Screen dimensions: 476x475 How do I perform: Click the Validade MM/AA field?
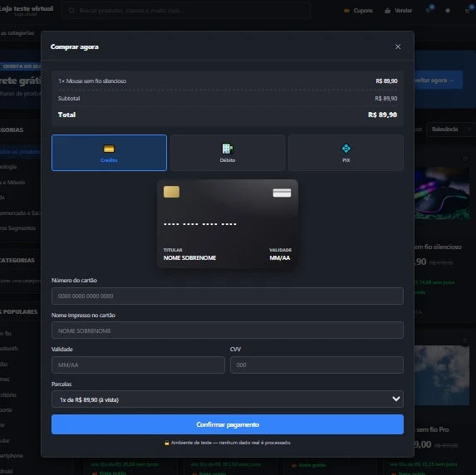[x=138, y=365]
